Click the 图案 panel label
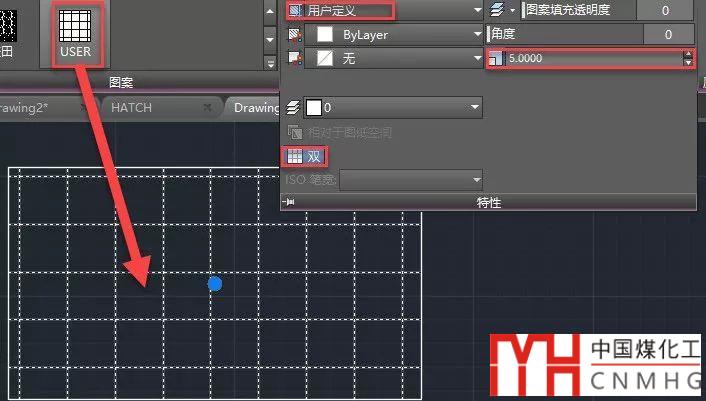 [x=121, y=82]
